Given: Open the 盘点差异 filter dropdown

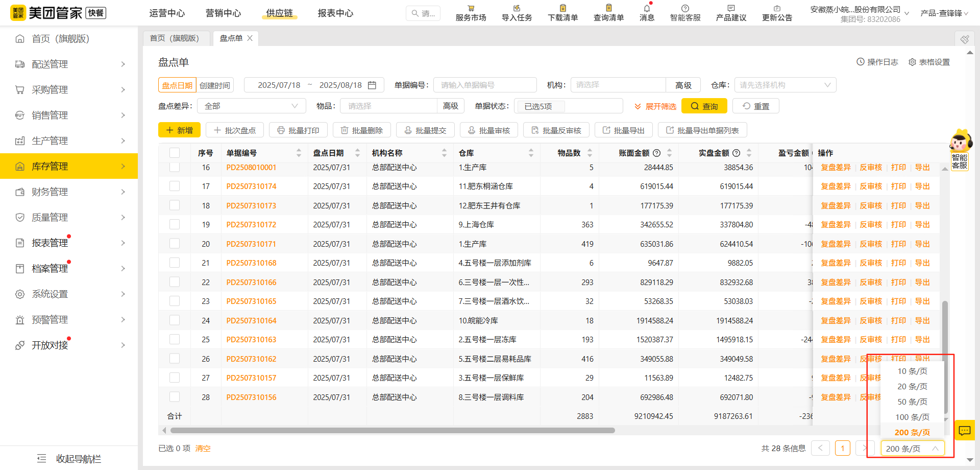Looking at the screenshot, I should click(x=251, y=106).
